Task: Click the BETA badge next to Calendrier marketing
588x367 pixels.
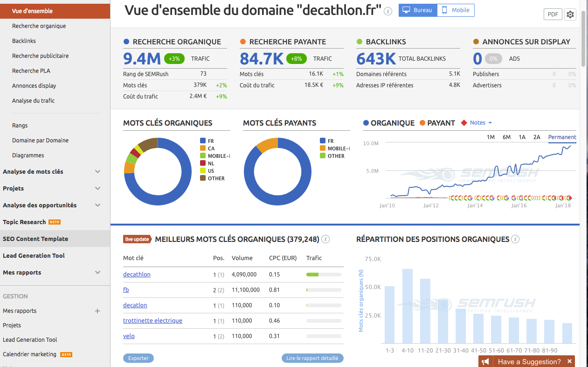Action: 66,354
